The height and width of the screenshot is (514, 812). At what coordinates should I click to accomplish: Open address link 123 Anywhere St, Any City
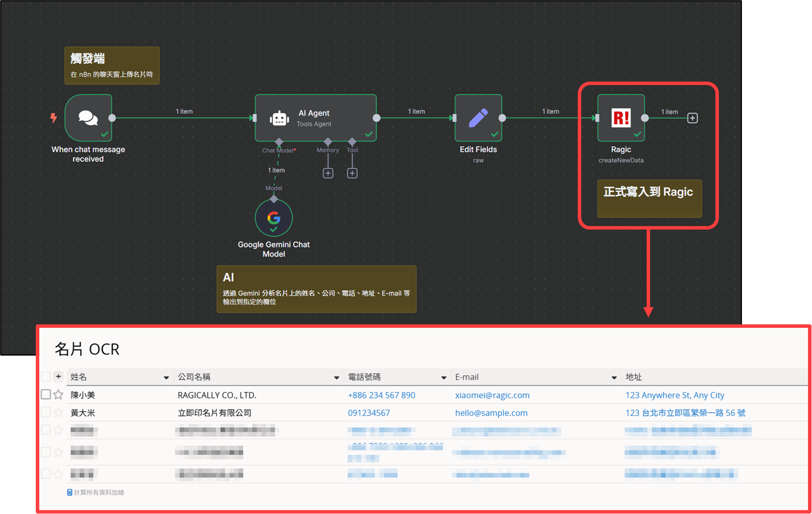click(x=675, y=395)
